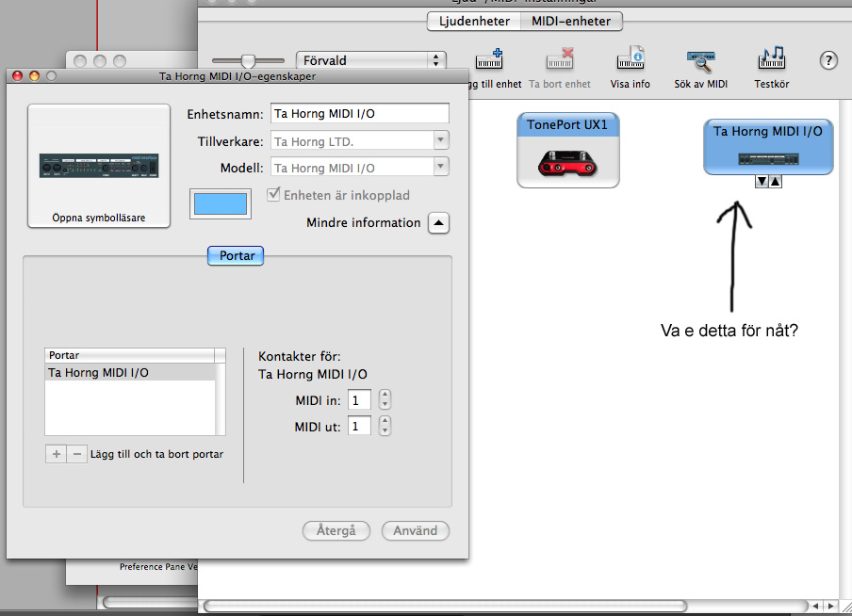Pick the blue device color swatch
This screenshot has height=616, width=852.
220,204
